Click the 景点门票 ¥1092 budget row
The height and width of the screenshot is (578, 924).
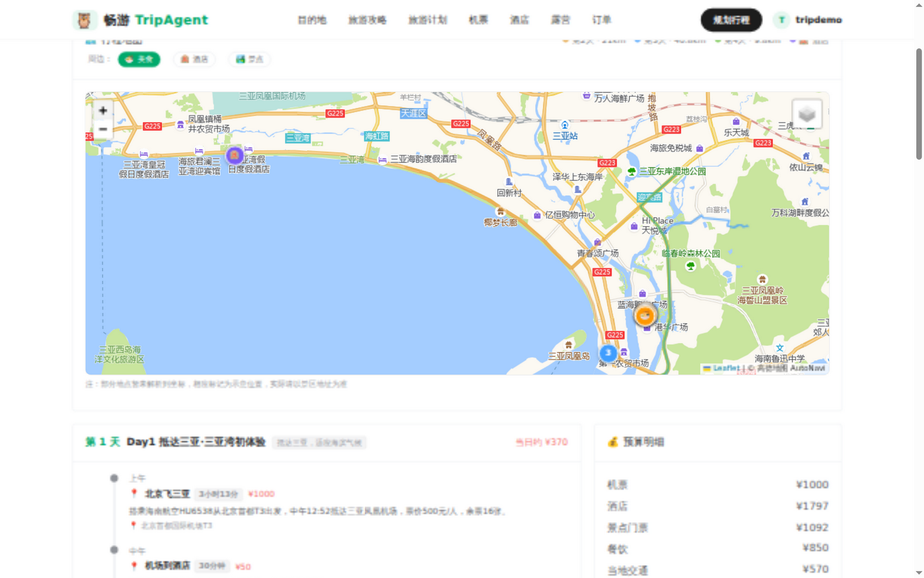point(718,527)
